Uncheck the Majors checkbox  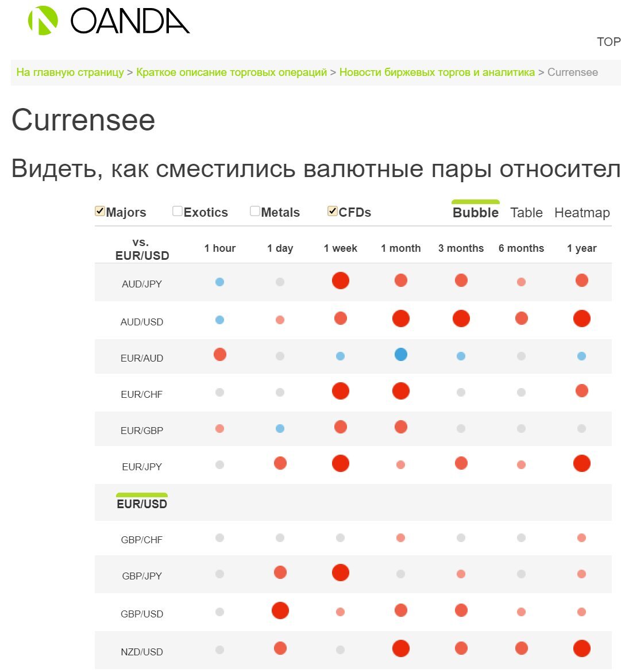pos(99,211)
